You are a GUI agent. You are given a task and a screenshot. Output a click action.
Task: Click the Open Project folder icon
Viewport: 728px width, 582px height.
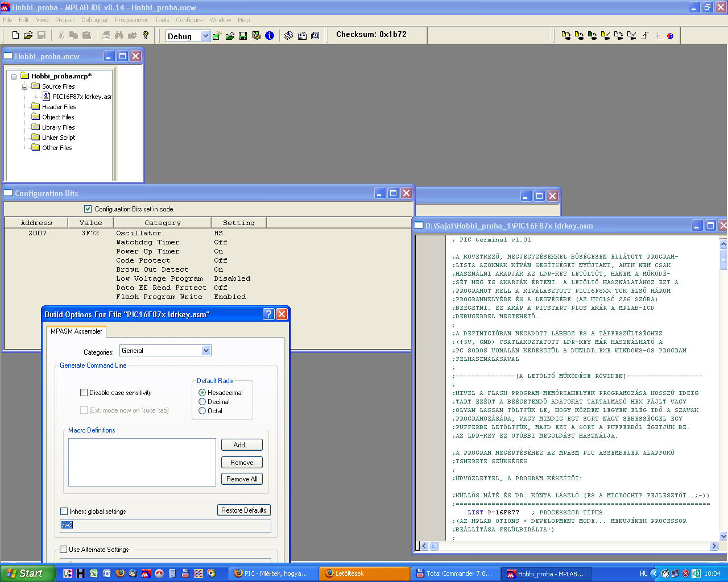230,36
